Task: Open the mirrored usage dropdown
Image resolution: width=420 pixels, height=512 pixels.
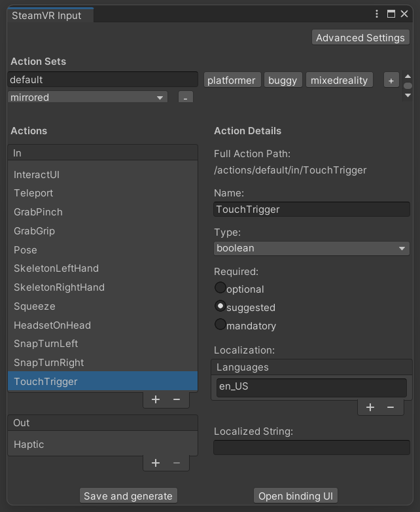Action: 88,98
